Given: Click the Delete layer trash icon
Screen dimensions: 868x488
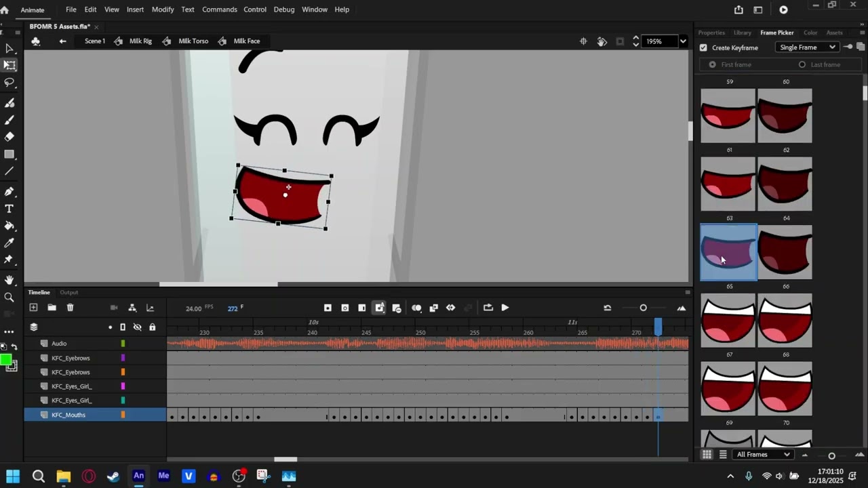Looking at the screenshot, I should 70,308.
